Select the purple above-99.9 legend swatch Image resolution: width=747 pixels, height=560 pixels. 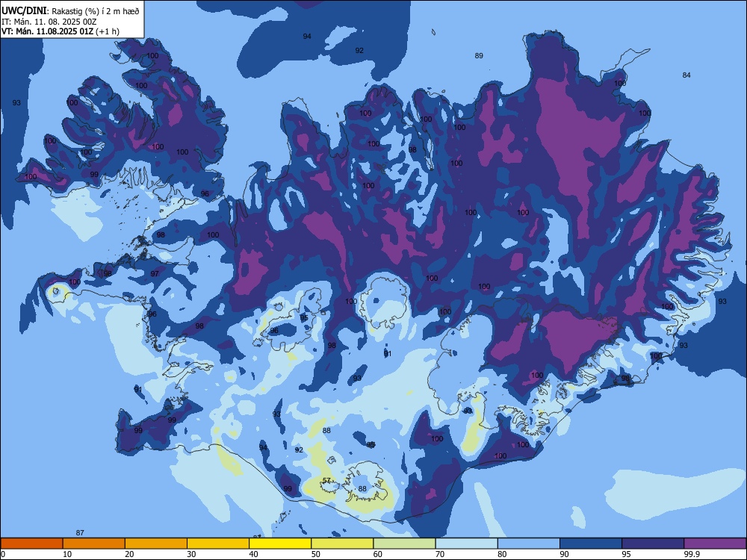pyautogui.click(x=715, y=544)
